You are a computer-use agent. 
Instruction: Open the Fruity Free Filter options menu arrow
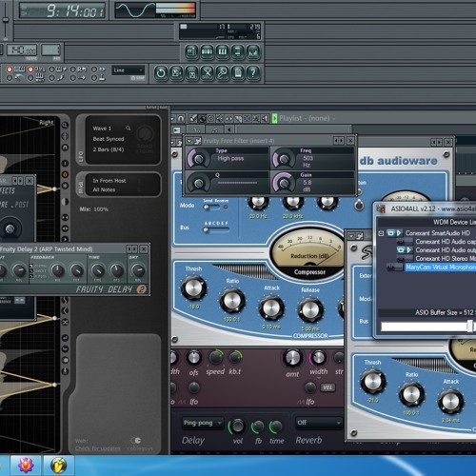(189, 141)
